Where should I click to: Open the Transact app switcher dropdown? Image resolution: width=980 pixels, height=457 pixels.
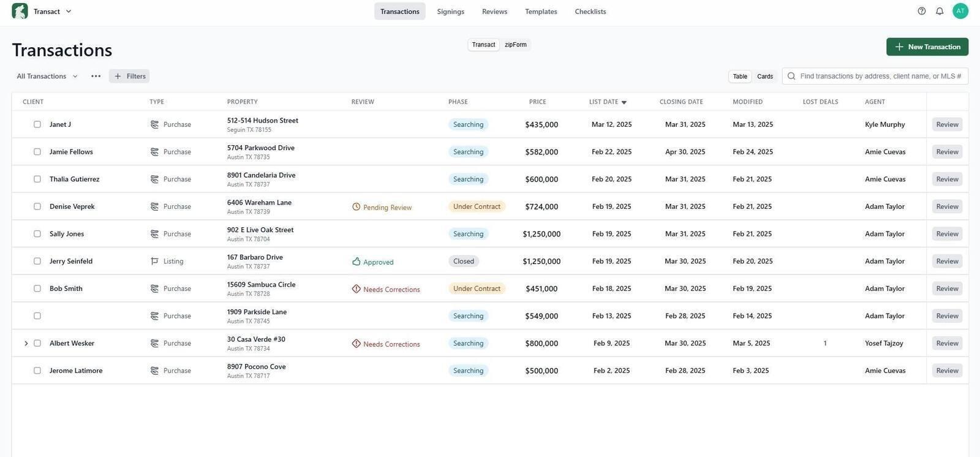tap(53, 11)
